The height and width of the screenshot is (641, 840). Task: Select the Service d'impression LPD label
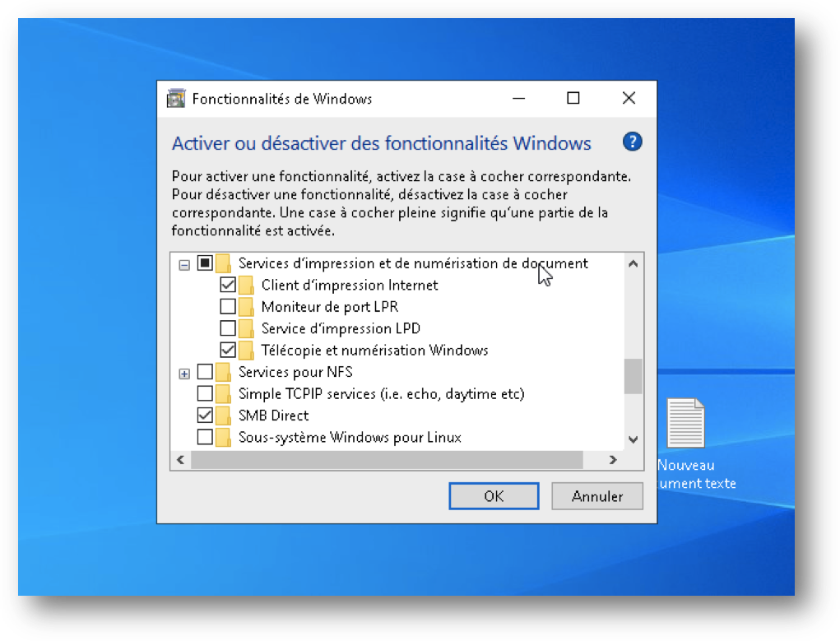pos(341,328)
